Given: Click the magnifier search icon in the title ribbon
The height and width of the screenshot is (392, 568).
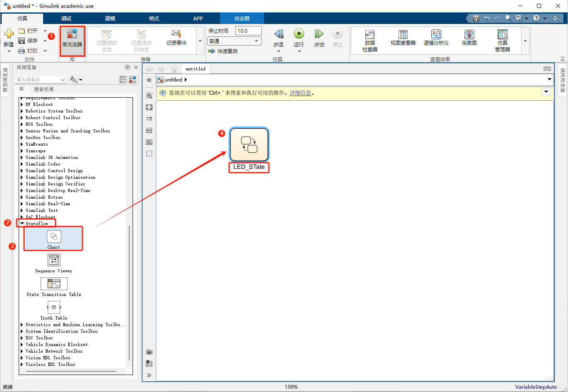Looking at the screenshot, I should click(x=508, y=19).
